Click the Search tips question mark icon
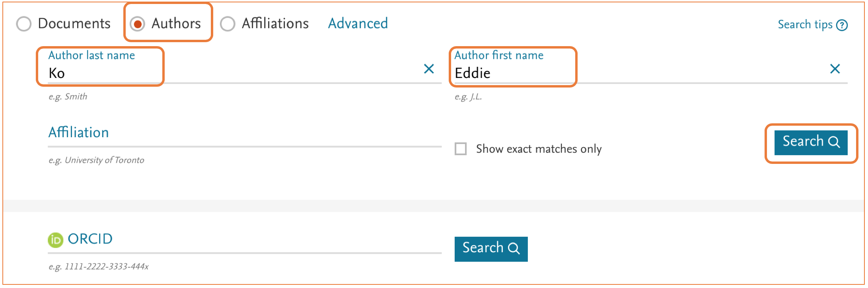Image resolution: width=868 pixels, height=288 pixels. click(842, 25)
